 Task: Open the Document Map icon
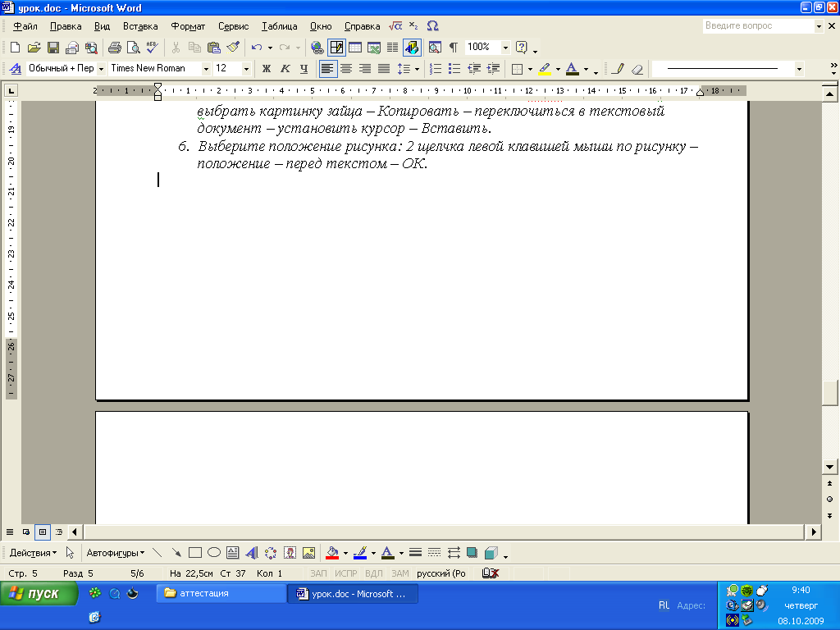coord(435,48)
